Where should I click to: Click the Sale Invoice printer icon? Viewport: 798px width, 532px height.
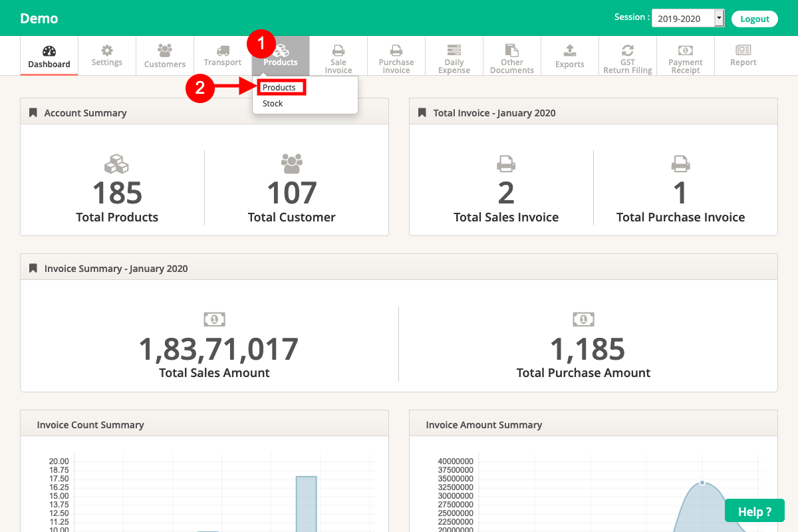338,50
